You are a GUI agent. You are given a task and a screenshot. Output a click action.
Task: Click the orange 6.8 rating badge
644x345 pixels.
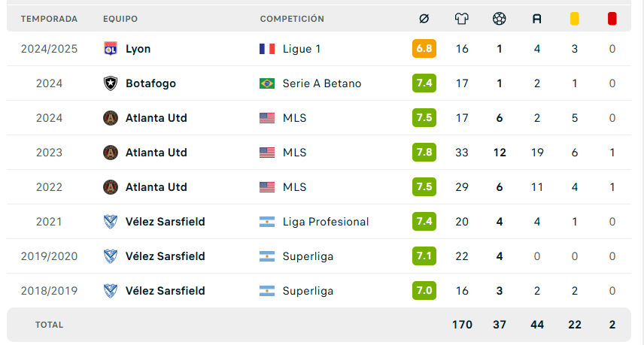[x=424, y=48]
